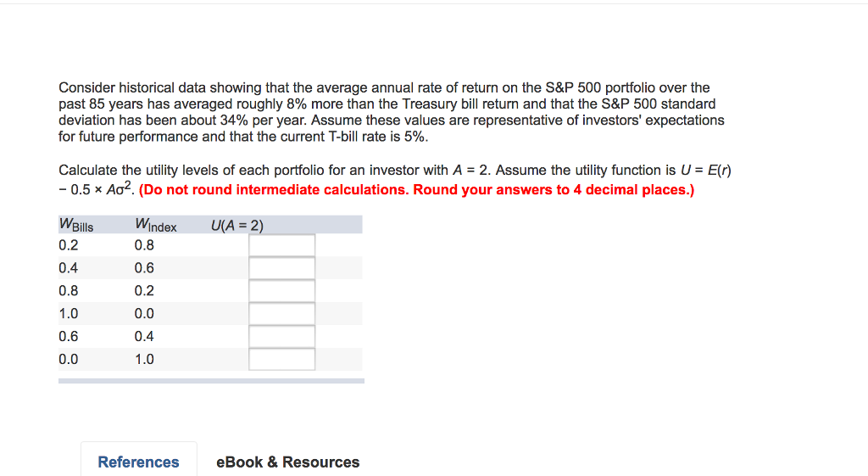Focus the utility field for WIndex 0.4
Screen dimensions: 868x476
point(281,336)
